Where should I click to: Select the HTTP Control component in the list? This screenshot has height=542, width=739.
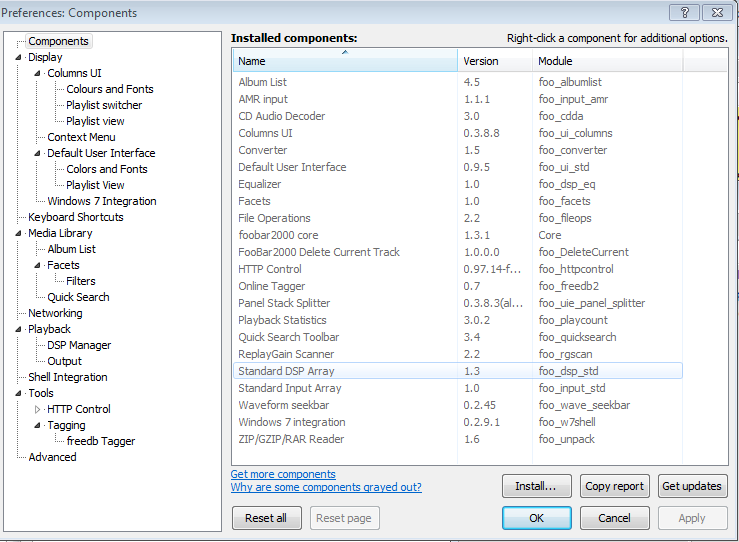click(458, 269)
